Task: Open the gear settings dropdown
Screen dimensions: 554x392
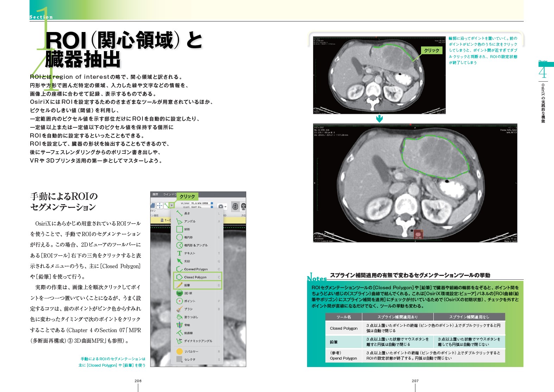Action: 222,207
